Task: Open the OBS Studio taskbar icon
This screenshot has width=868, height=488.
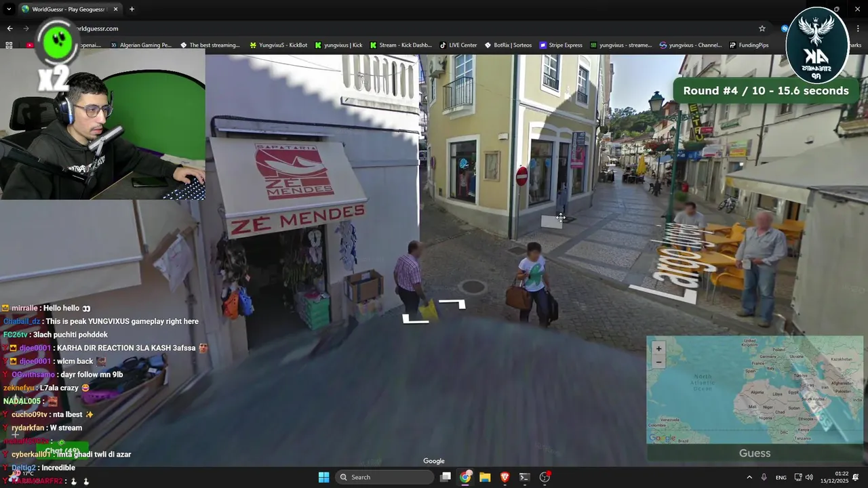Action: [545, 477]
